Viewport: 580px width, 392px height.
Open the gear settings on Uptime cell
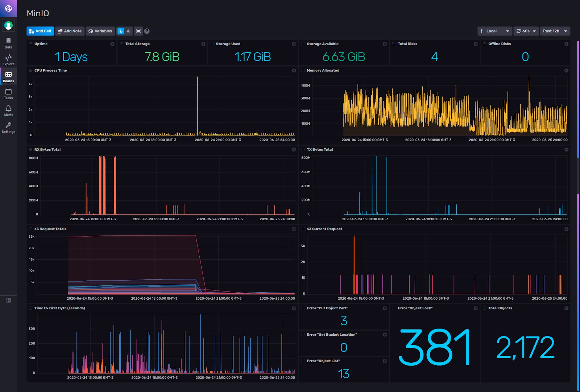112,44
